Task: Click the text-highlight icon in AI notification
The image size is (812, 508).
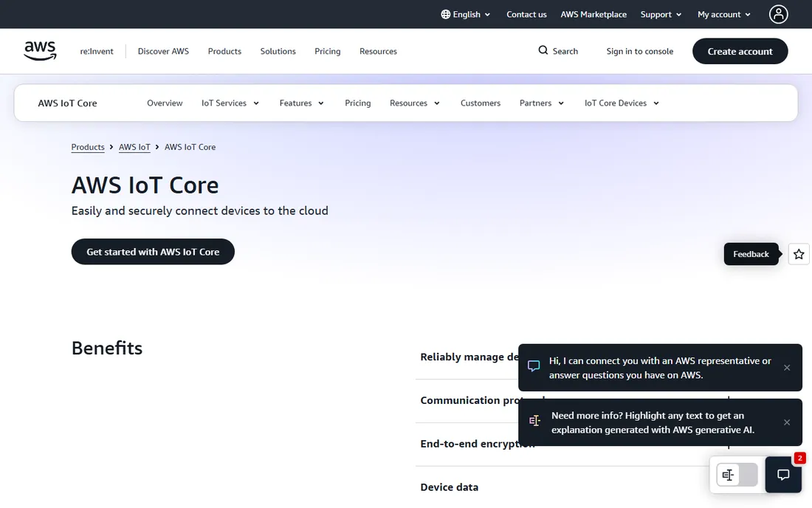Action: pyautogui.click(x=534, y=421)
